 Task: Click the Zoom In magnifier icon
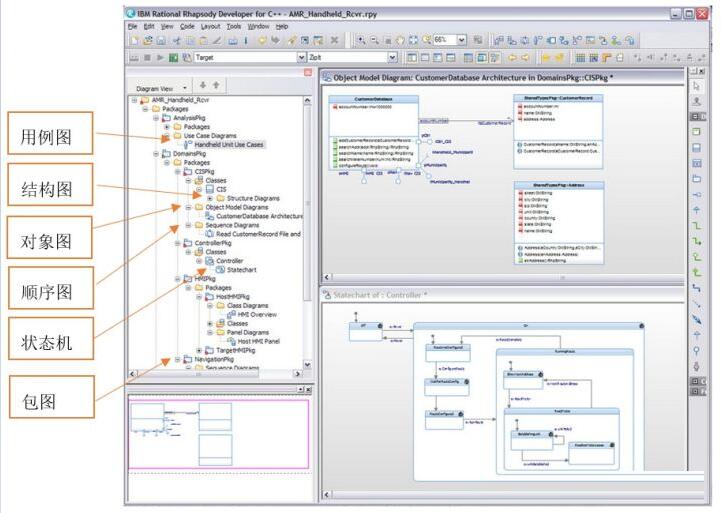pyautogui.click(x=361, y=40)
